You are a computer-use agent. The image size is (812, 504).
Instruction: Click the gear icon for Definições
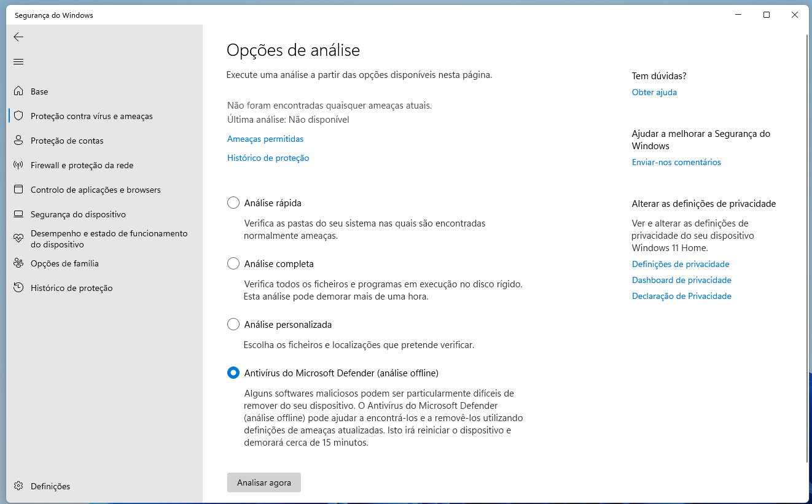[x=18, y=486]
